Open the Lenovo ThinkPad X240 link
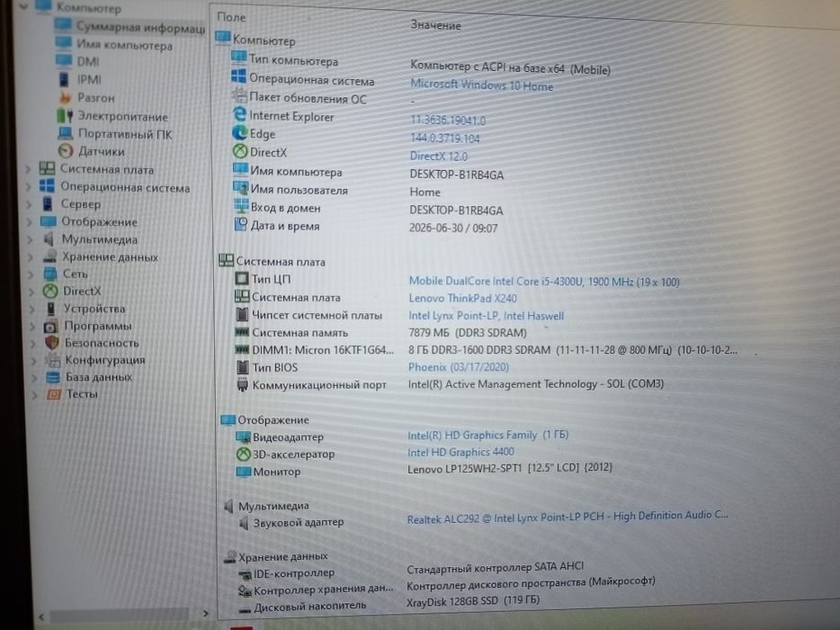This screenshot has width=840, height=630. [x=462, y=298]
